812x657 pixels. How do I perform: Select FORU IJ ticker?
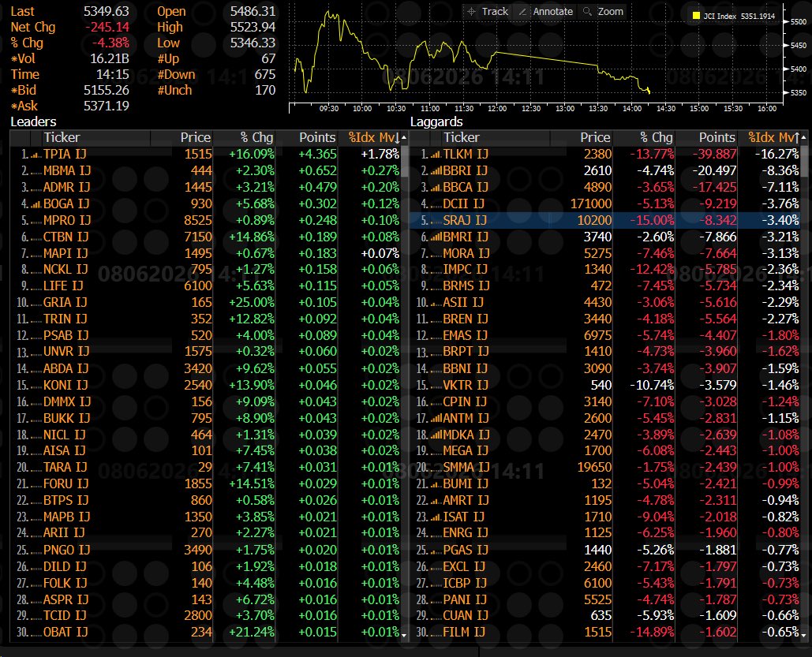(x=65, y=484)
